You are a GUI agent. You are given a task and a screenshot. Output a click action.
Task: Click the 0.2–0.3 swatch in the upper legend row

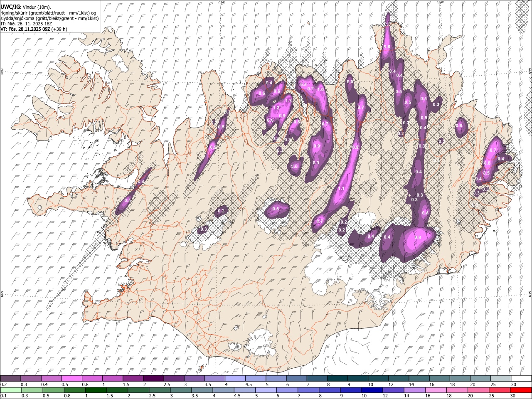[11, 378]
